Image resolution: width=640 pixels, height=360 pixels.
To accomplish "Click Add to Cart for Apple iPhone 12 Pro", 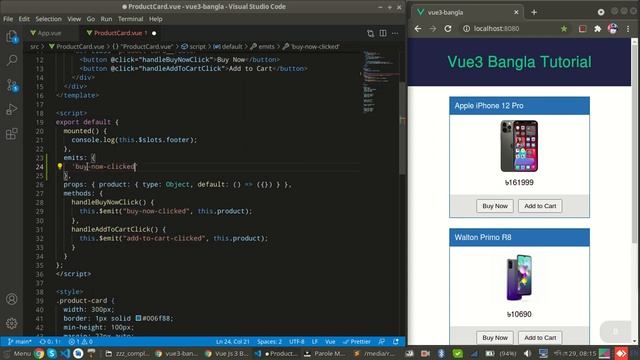I will tap(540, 206).
